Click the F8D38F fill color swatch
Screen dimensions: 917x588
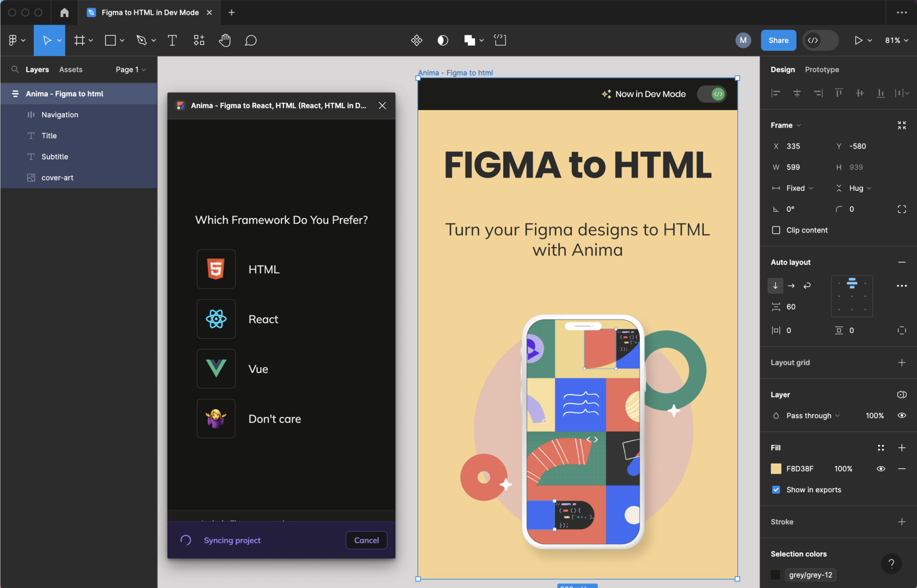click(x=776, y=468)
